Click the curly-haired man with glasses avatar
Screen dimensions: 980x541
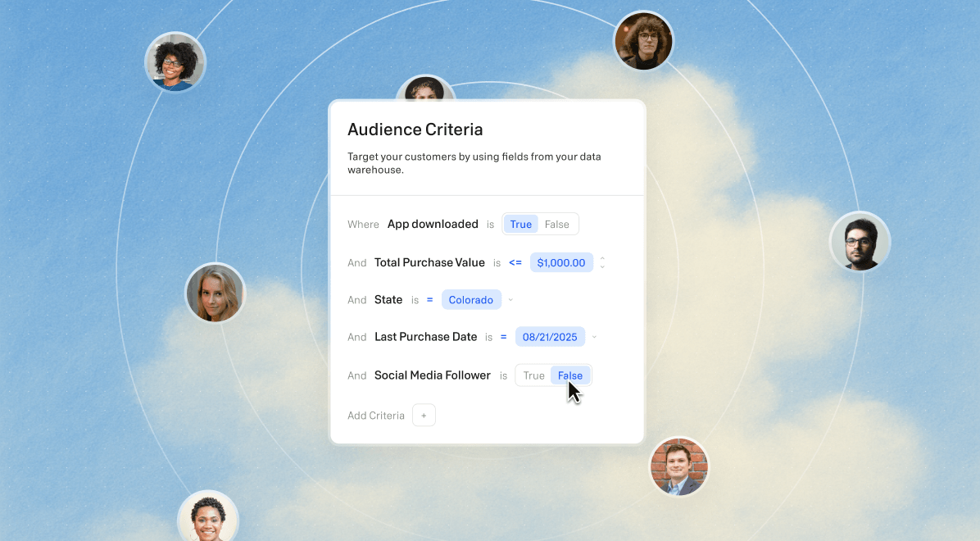tap(643, 40)
